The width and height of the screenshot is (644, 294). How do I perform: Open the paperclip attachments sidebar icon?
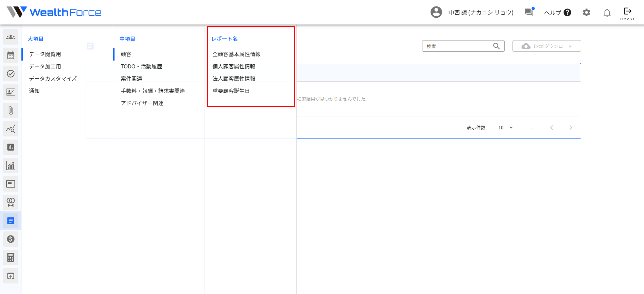(x=11, y=110)
